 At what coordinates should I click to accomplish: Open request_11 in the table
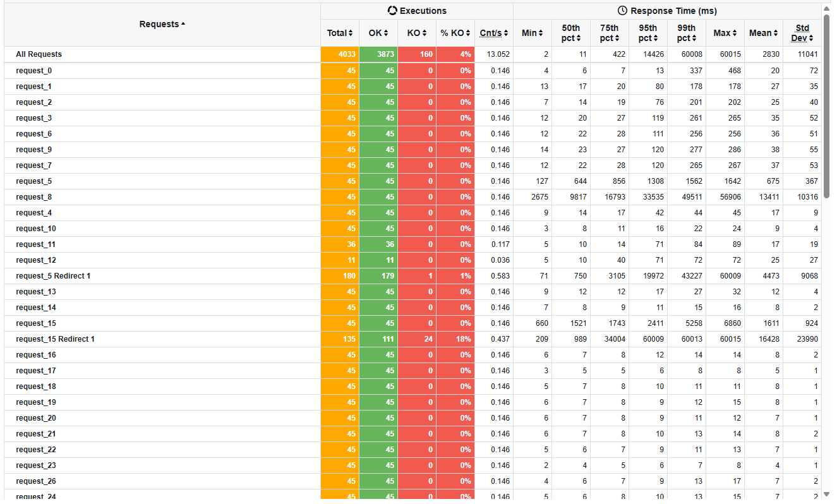(x=36, y=244)
